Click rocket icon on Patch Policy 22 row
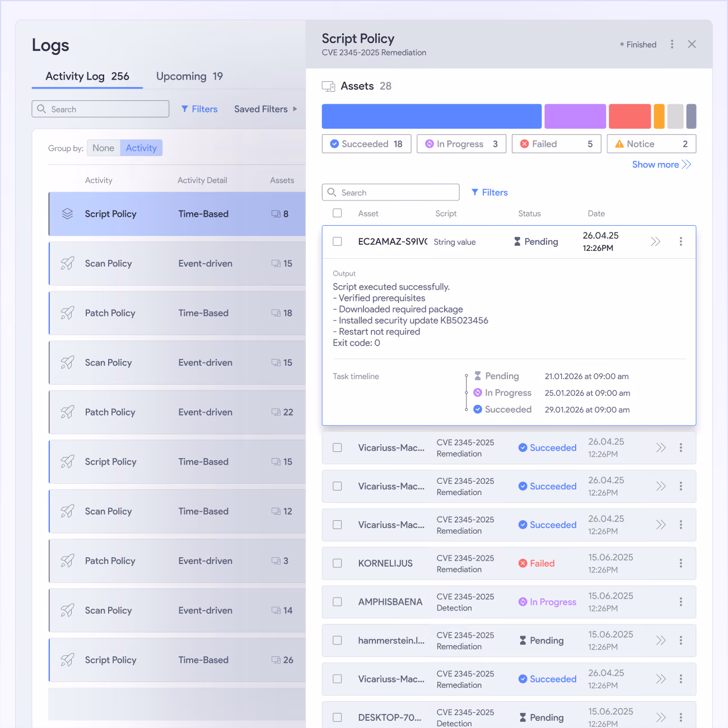The width and height of the screenshot is (728, 728). (x=68, y=412)
